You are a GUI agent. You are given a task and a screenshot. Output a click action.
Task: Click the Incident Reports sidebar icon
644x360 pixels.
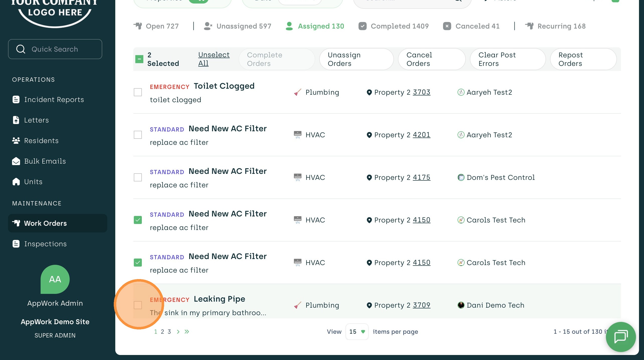click(x=16, y=99)
